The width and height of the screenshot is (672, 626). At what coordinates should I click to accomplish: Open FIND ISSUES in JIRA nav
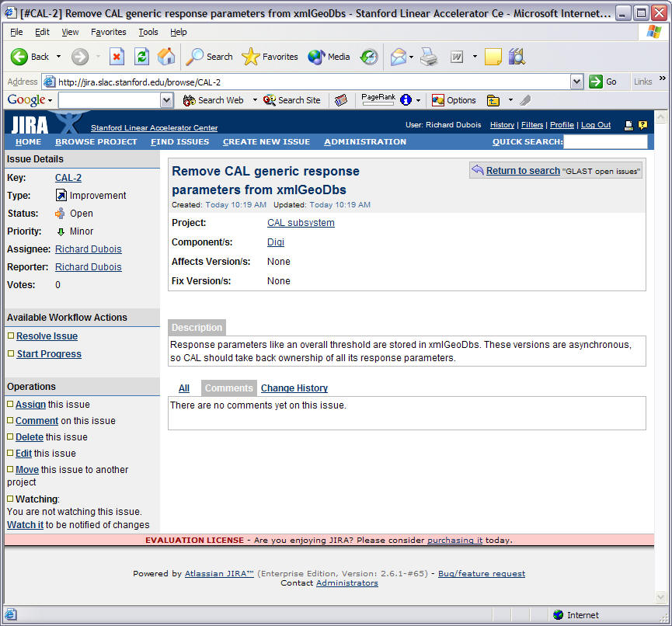click(x=179, y=142)
